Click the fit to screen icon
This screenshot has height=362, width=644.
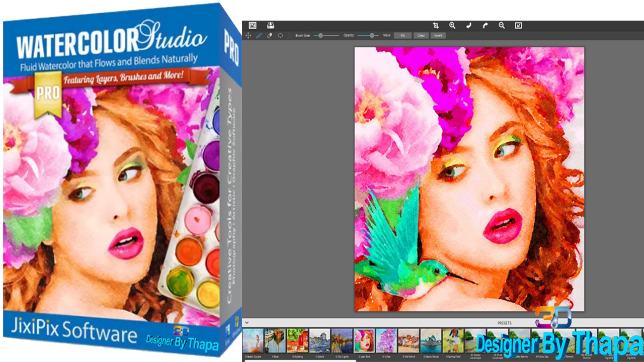(x=519, y=25)
